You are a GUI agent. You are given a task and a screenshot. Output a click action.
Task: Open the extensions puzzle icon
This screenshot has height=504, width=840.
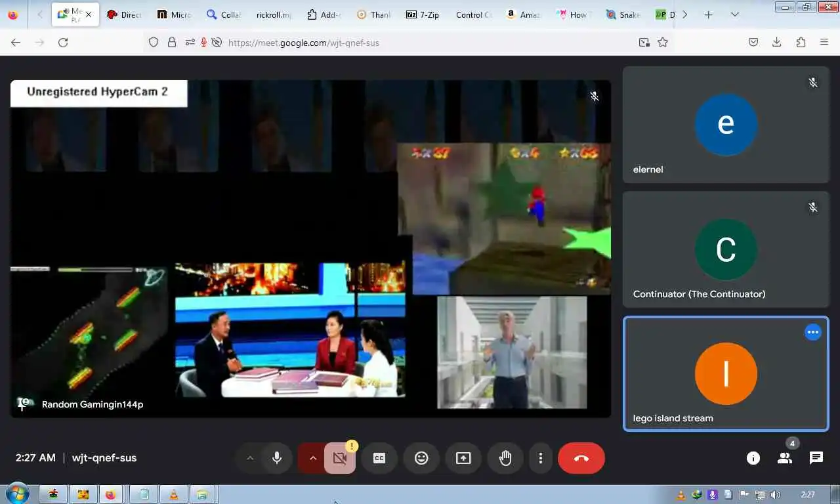tap(801, 42)
